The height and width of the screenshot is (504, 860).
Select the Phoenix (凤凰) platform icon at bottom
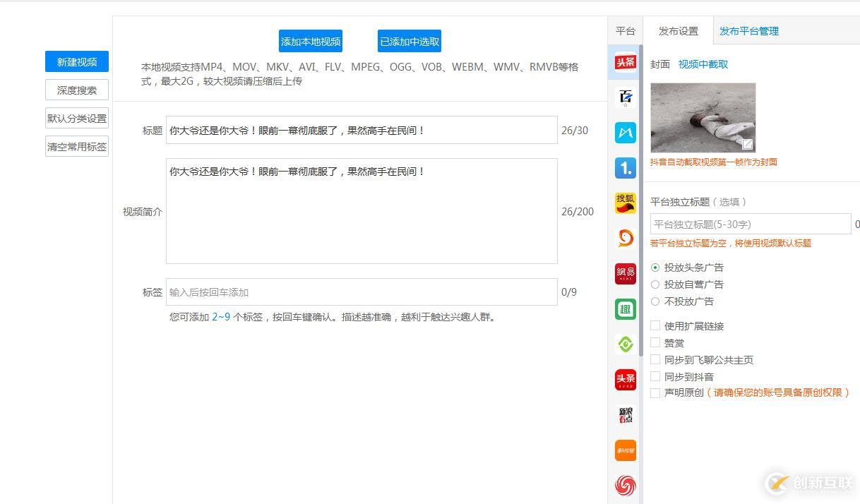point(625,485)
